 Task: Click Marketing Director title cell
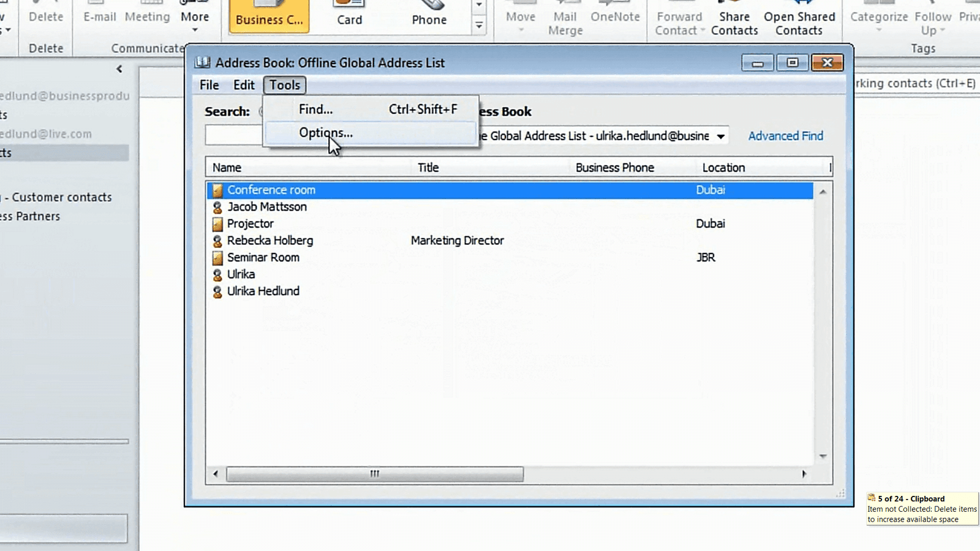pyautogui.click(x=458, y=241)
